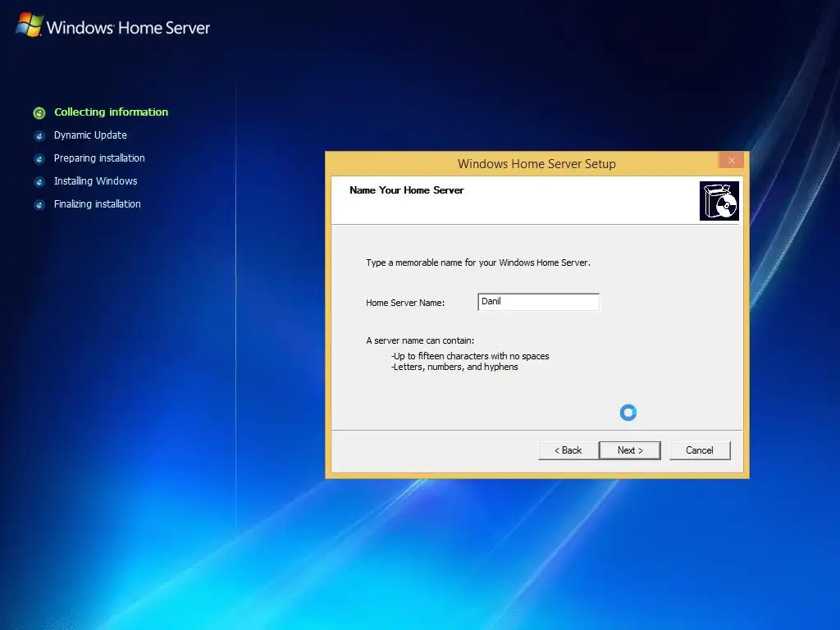Click the 'Name Your Home Server' heading
The image size is (840, 630).
coord(407,190)
